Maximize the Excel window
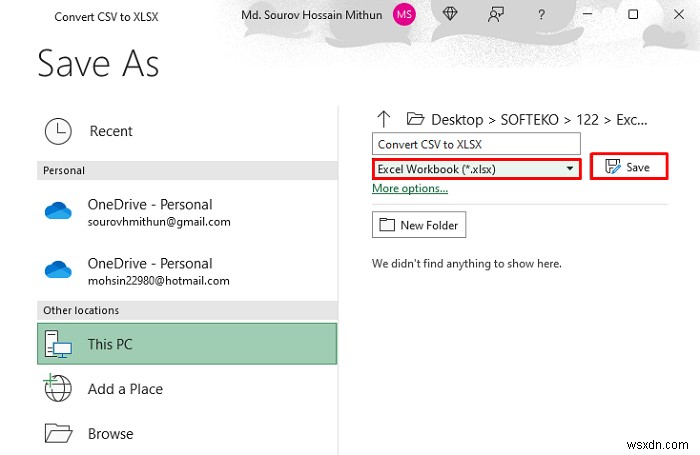The height and width of the screenshot is (455, 700). [x=633, y=14]
